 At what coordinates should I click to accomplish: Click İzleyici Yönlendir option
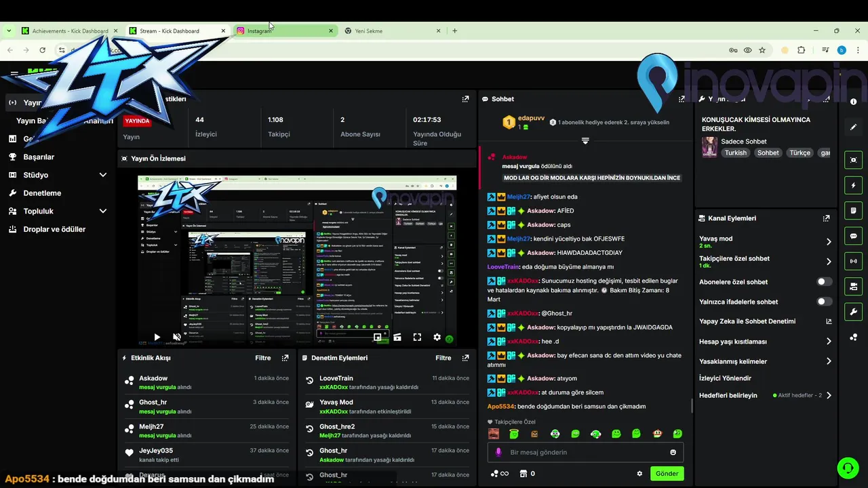[725, 378]
